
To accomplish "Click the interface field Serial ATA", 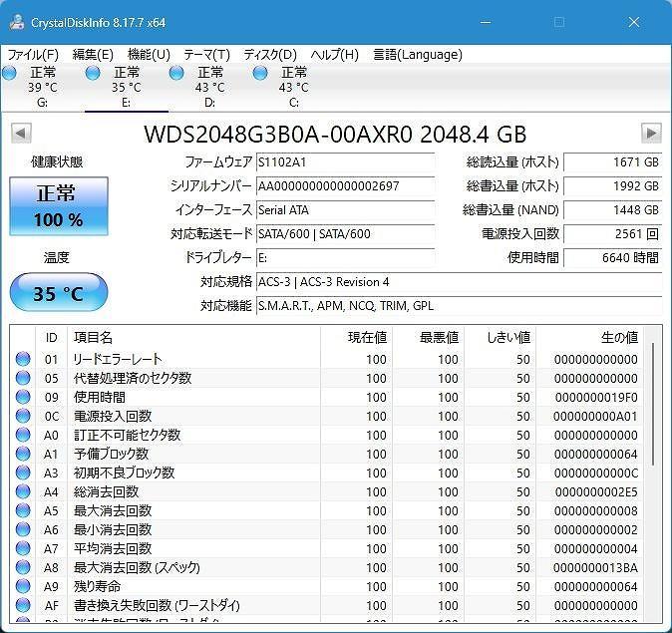I will (x=345, y=210).
